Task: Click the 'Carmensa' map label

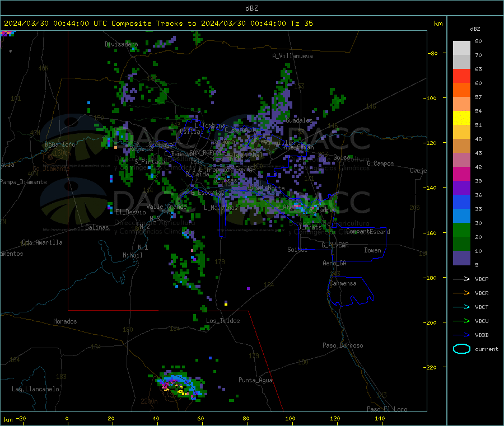Action: 343,283
